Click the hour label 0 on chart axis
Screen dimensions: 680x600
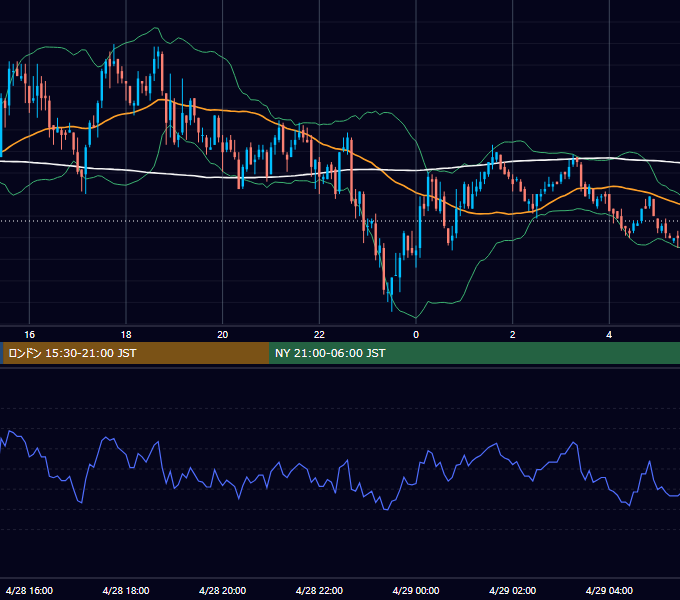click(416, 335)
